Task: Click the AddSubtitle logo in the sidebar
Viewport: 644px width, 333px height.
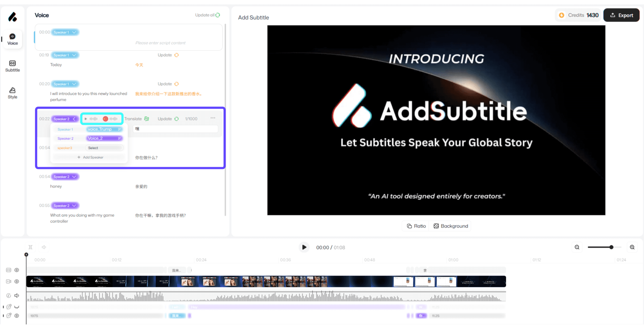Action: (13, 17)
